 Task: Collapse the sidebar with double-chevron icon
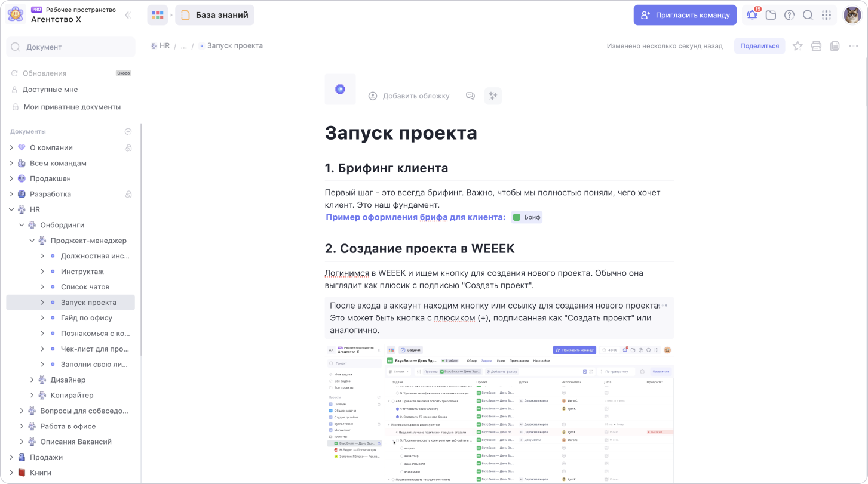127,15
